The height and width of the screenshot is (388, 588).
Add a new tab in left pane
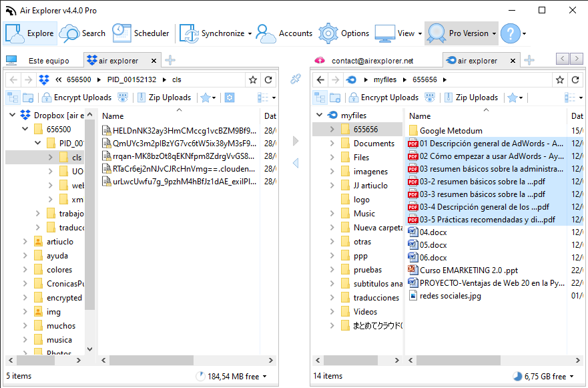(x=170, y=60)
